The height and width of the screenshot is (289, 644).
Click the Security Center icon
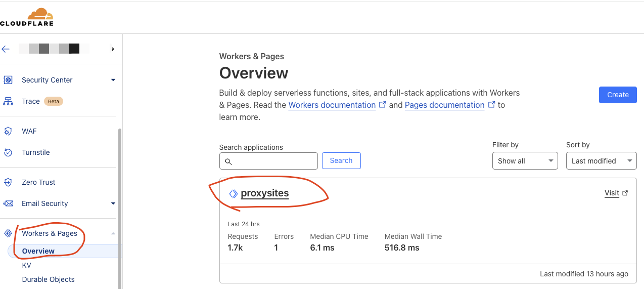pyautogui.click(x=8, y=80)
